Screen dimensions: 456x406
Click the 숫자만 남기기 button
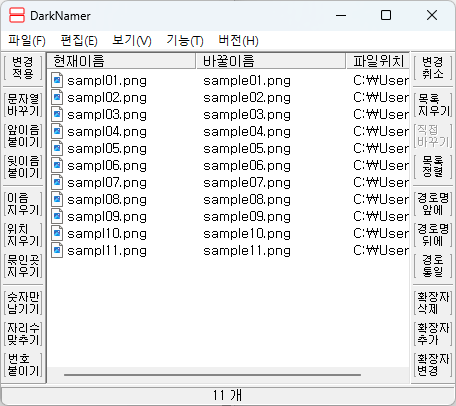23,303
